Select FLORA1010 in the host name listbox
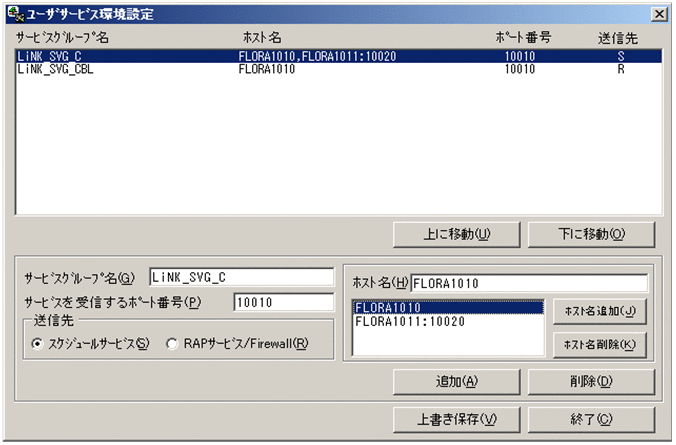The height and width of the screenshot is (445, 676). click(448, 307)
